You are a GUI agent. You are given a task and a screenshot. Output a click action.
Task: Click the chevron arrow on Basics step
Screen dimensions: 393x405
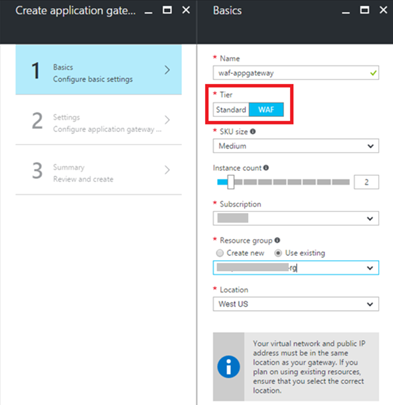pyautogui.click(x=167, y=70)
